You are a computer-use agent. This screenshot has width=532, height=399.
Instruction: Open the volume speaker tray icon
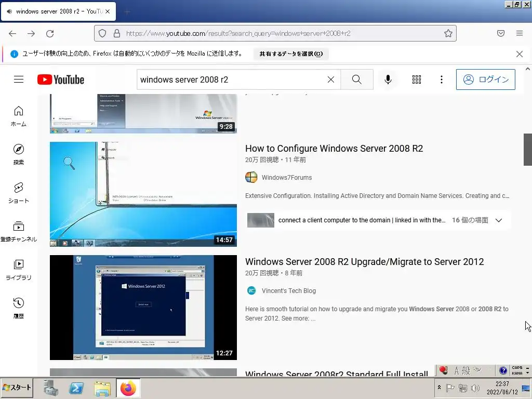[475, 388]
